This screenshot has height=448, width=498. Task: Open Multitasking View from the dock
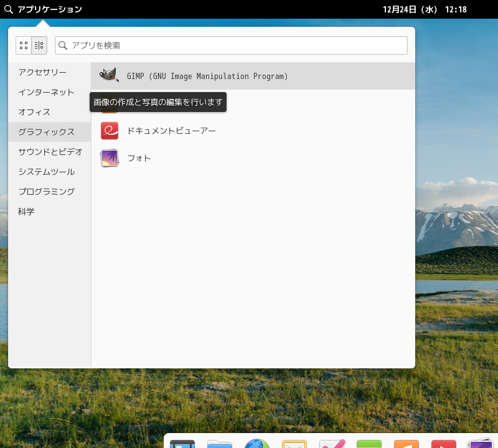pyautogui.click(x=182, y=444)
